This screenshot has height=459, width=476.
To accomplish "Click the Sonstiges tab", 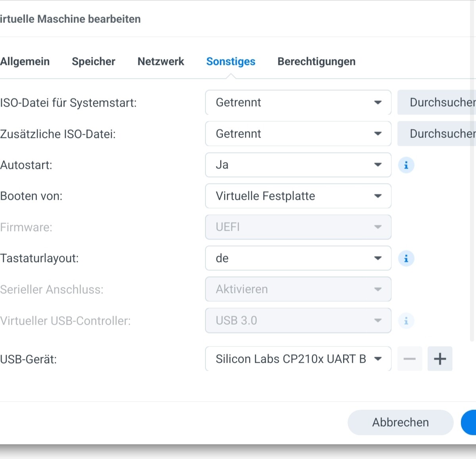I will coord(230,61).
